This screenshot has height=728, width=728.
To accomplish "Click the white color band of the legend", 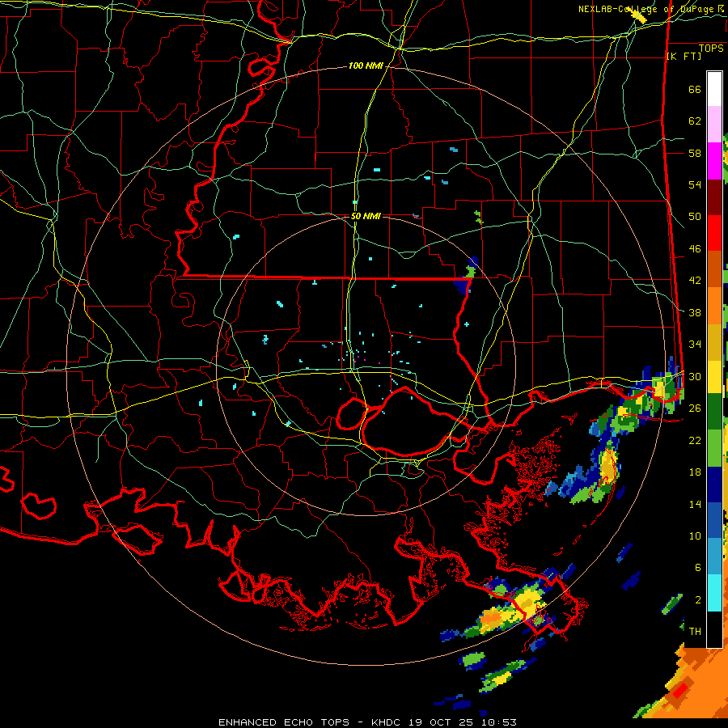I will (x=714, y=89).
